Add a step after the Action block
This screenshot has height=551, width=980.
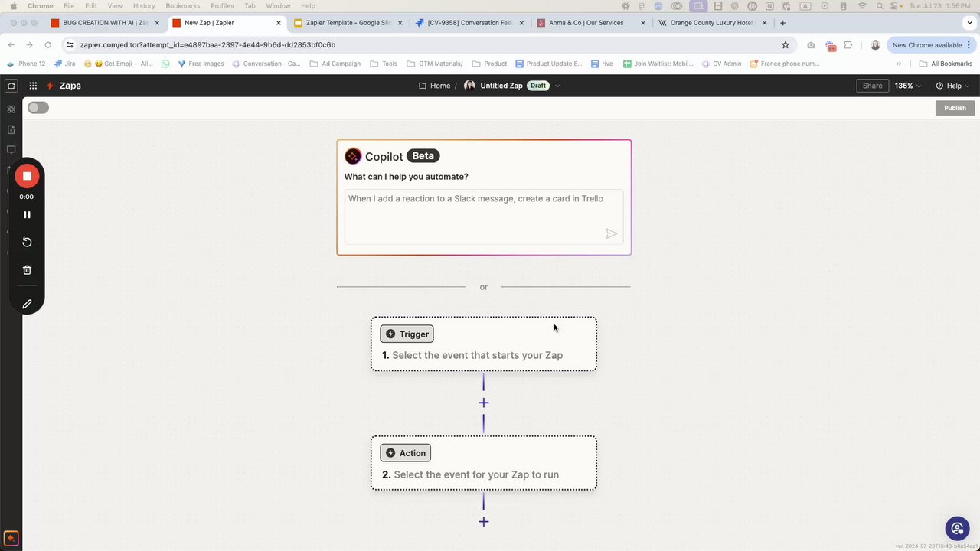tap(484, 522)
